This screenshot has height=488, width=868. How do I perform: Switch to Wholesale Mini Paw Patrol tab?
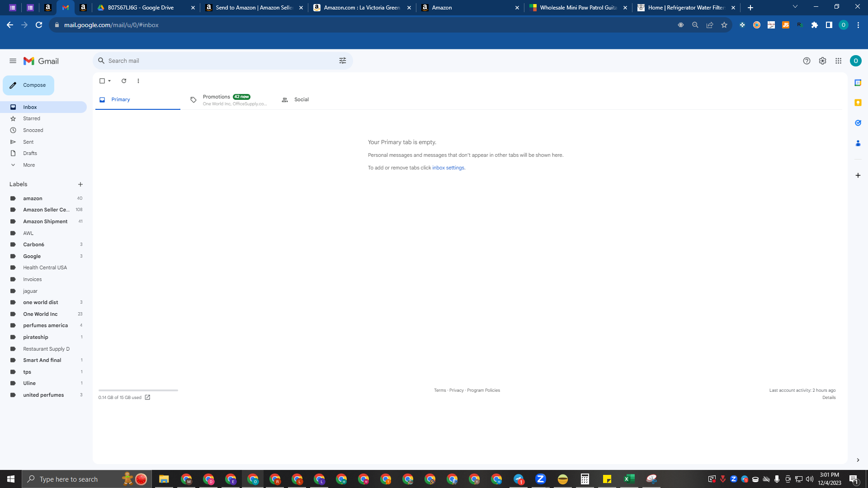pos(578,8)
